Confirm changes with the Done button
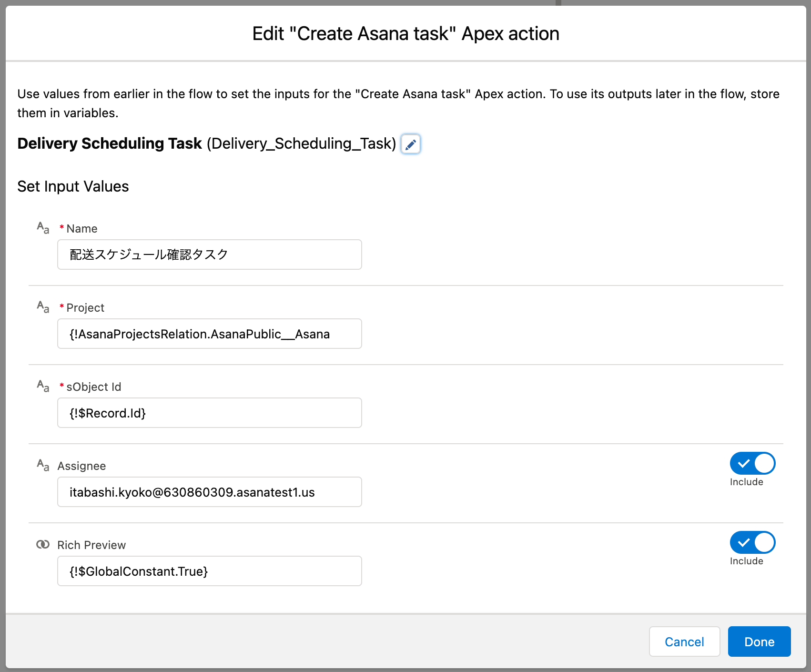Viewport: 811px width, 672px height. (x=759, y=641)
